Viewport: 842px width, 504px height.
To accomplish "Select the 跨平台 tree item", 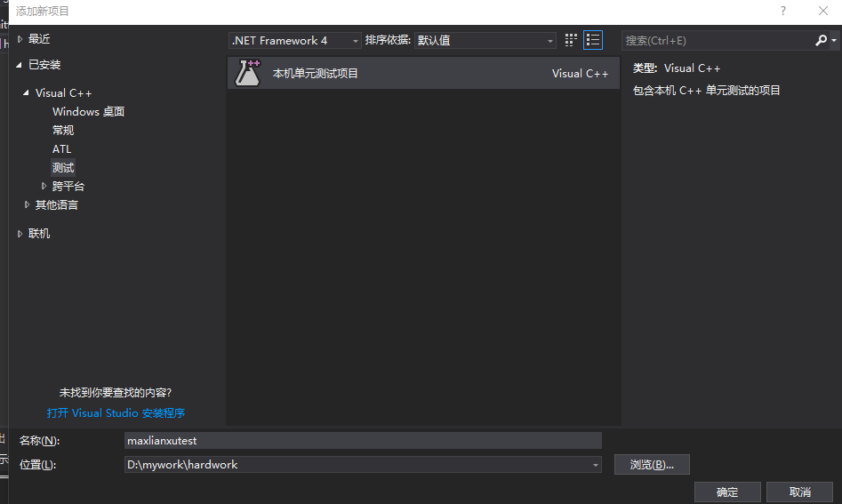I will (68, 187).
